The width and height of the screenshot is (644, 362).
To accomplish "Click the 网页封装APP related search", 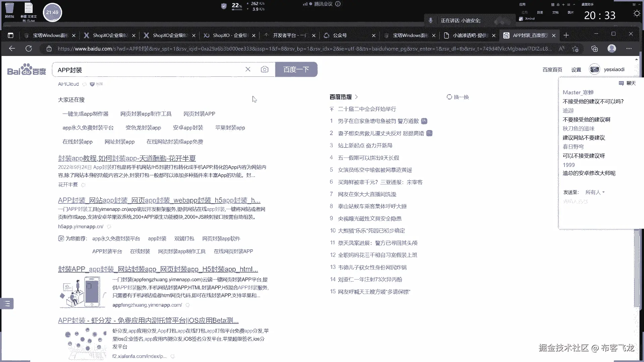I will click(x=199, y=114).
